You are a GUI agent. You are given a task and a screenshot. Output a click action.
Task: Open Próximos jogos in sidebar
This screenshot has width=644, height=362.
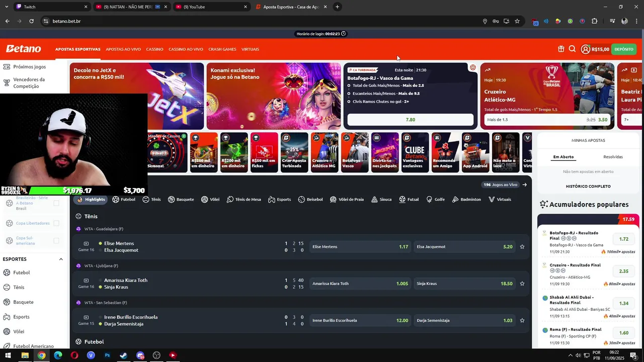click(29, 67)
